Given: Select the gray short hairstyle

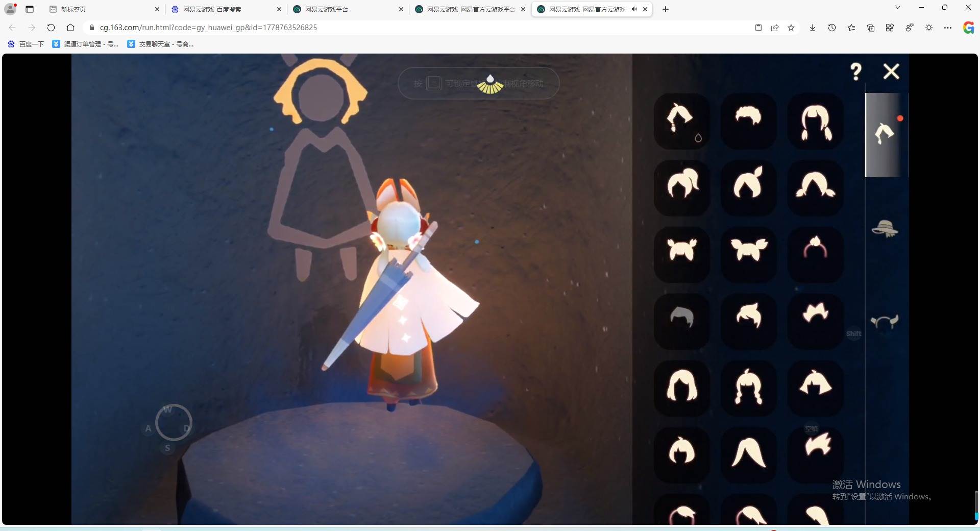Looking at the screenshot, I should click(682, 322).
